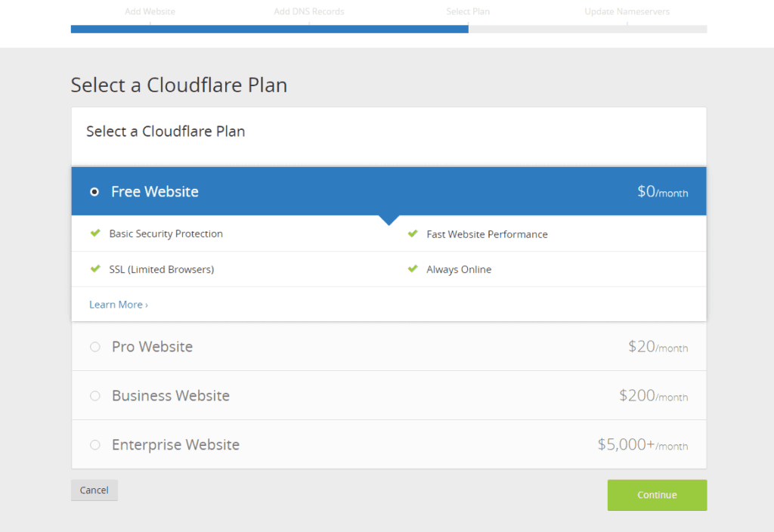Select the Free Website radio button
Viewport: 774px width, 532px height.
94,191
